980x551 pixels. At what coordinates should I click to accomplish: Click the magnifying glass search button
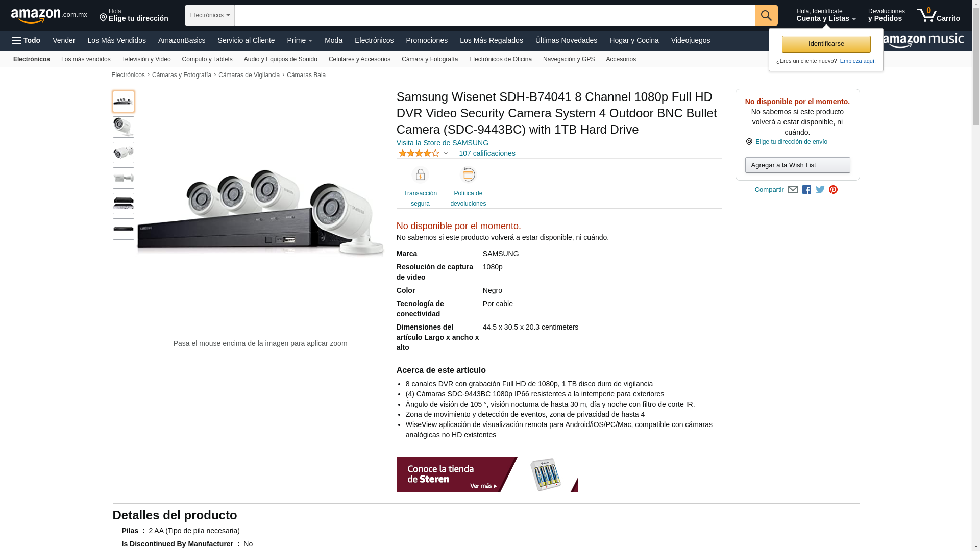(766, 15)
